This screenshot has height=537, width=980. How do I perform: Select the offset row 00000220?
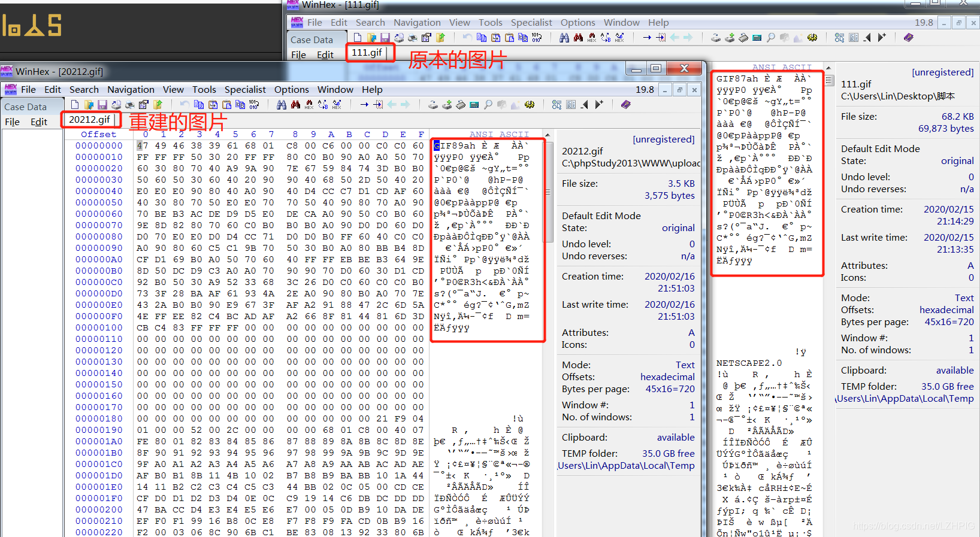point(99,532)
